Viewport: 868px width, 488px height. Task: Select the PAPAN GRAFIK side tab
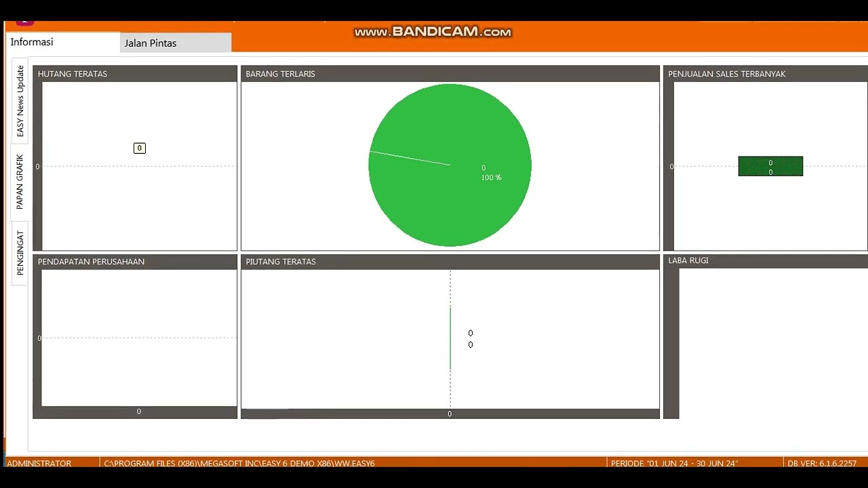coord(20,182)
